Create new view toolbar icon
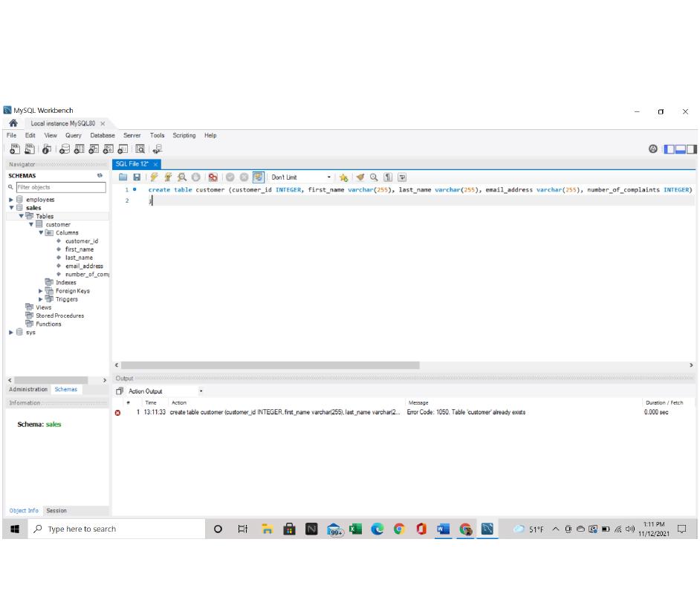 tap(94, 149)
